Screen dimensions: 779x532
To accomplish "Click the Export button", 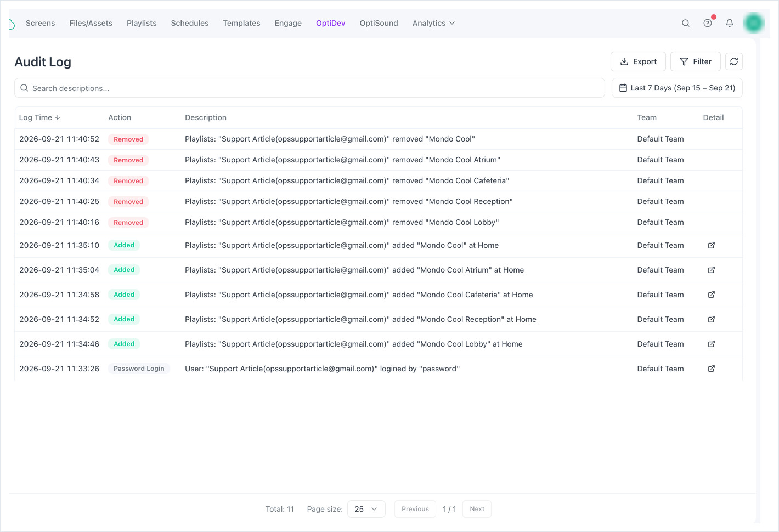I will [638, 61].
